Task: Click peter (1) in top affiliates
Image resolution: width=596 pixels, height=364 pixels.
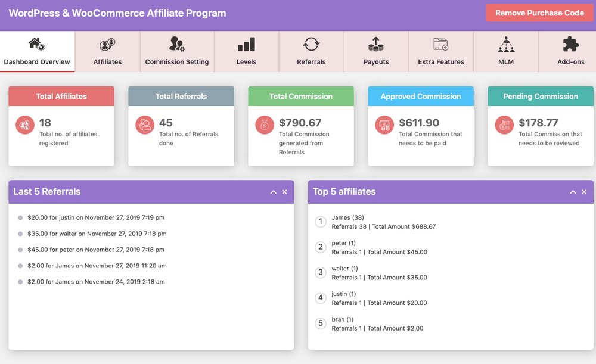Action: coord(344,243)
